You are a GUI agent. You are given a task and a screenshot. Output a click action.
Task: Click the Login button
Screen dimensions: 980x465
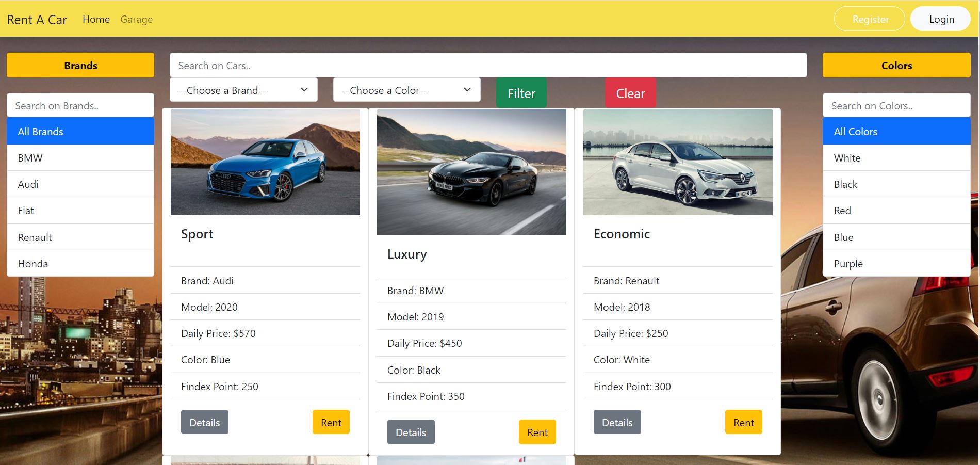click(940, 19)
